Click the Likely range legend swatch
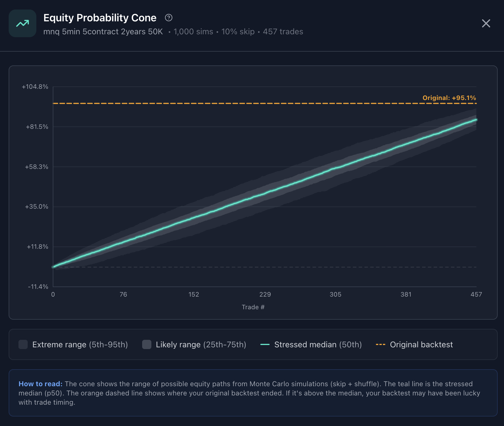This screenshot has width=504, height=426. (147, 344)
